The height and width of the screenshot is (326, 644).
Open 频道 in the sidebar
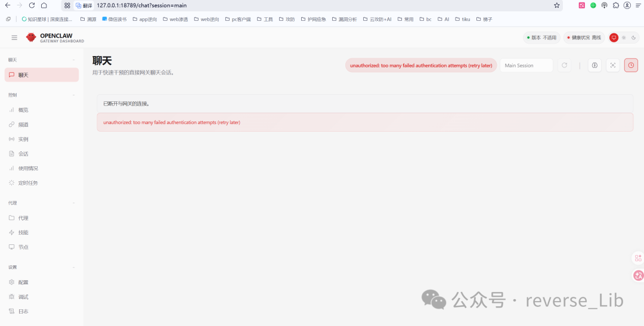42,125
